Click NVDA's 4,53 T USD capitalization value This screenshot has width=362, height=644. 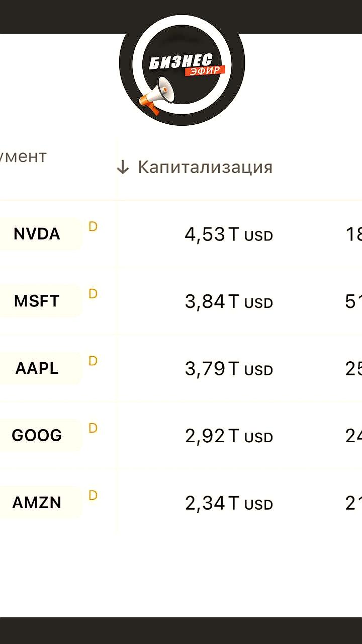tap(229, 234)
